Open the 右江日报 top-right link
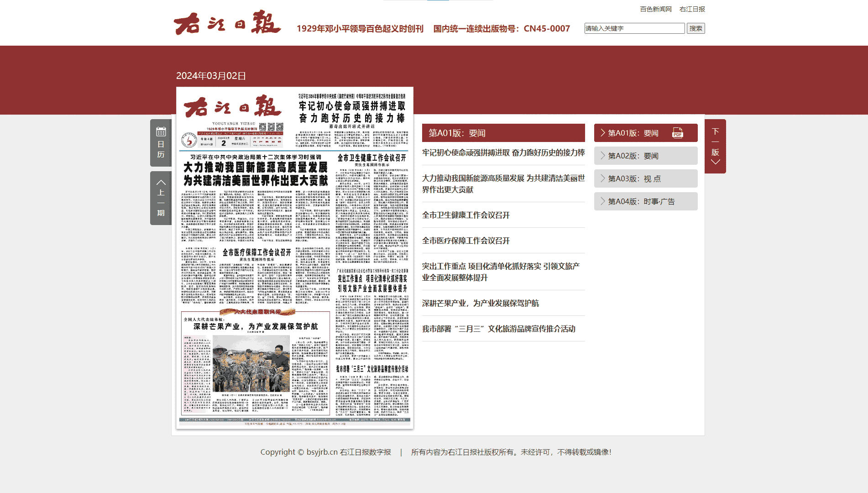The height and width of the screenshot is (493, 868). click(x=692, y=9)
